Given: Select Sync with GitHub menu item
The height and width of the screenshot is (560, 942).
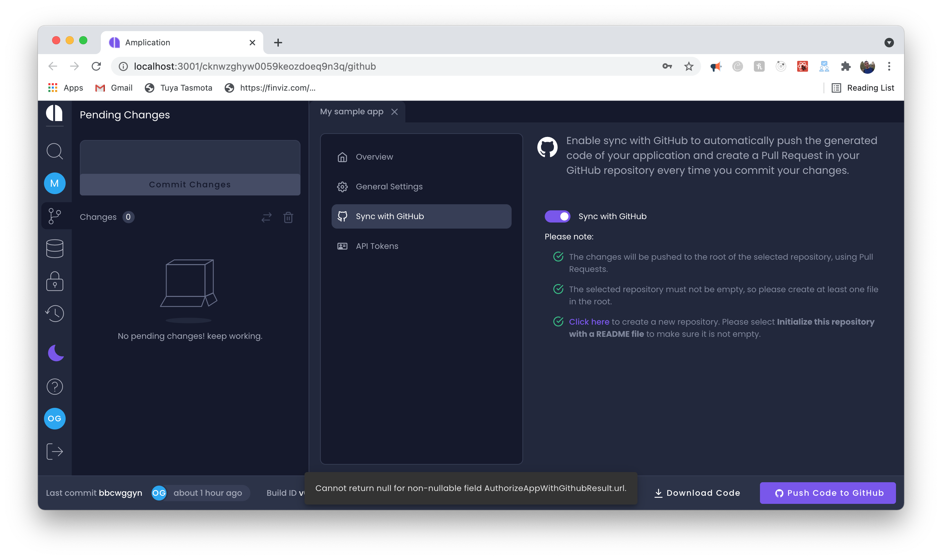Looking at the screenshot, I should coord(421,216).
